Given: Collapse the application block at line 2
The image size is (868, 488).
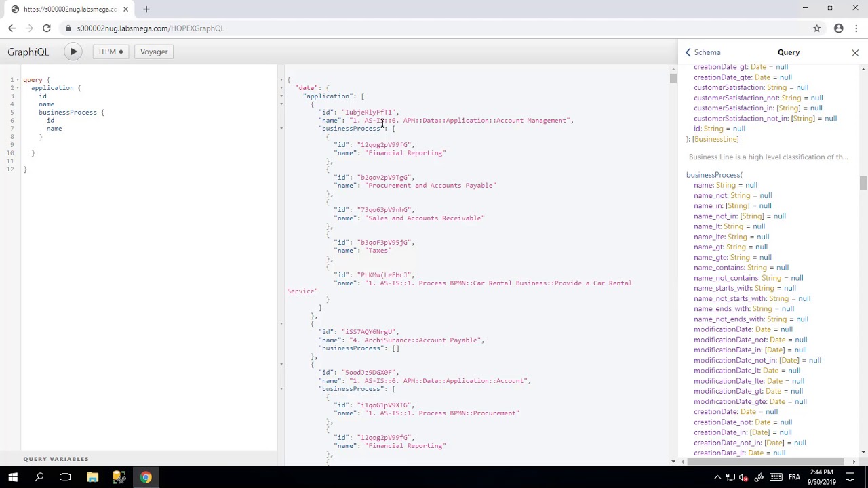Looking at the screenshot, I should click(x=18, y=88).
